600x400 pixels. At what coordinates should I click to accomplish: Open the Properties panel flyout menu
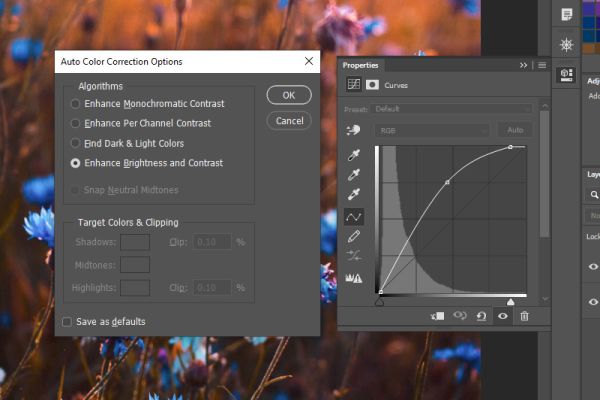[x=542, y=65]
